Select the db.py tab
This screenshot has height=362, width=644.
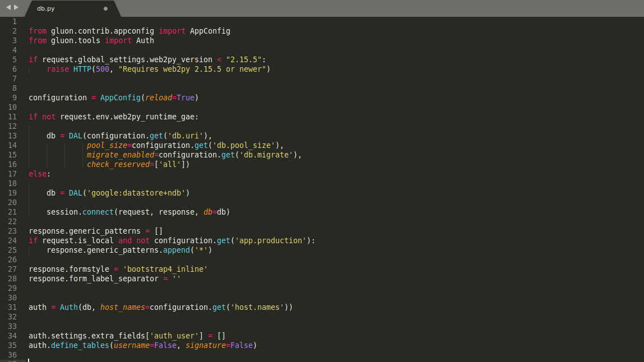point(73,8)
